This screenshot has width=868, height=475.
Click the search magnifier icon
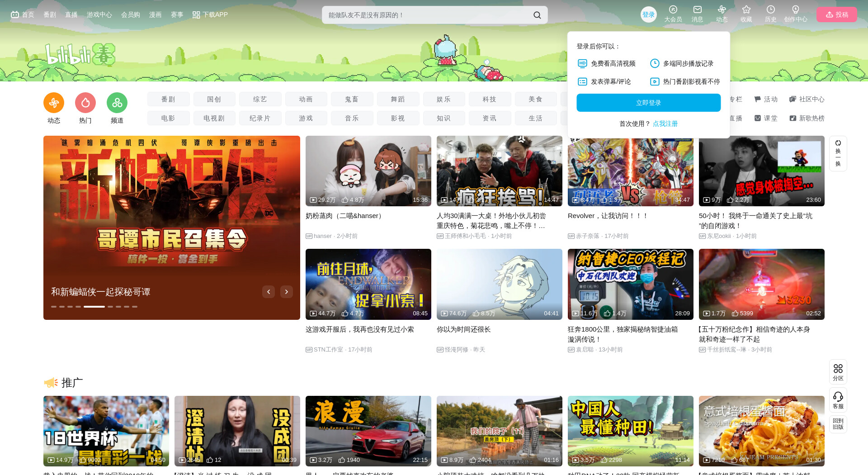537,15
